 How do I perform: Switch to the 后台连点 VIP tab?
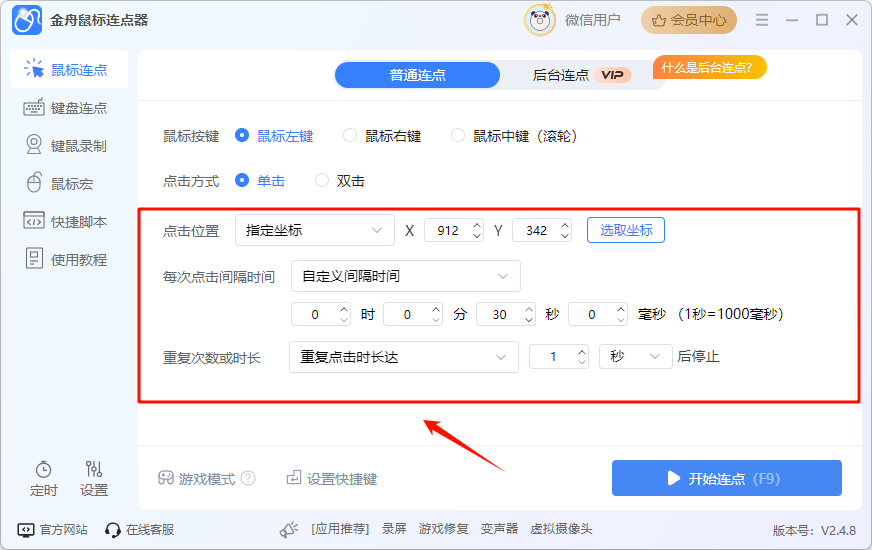coord(581,75)
